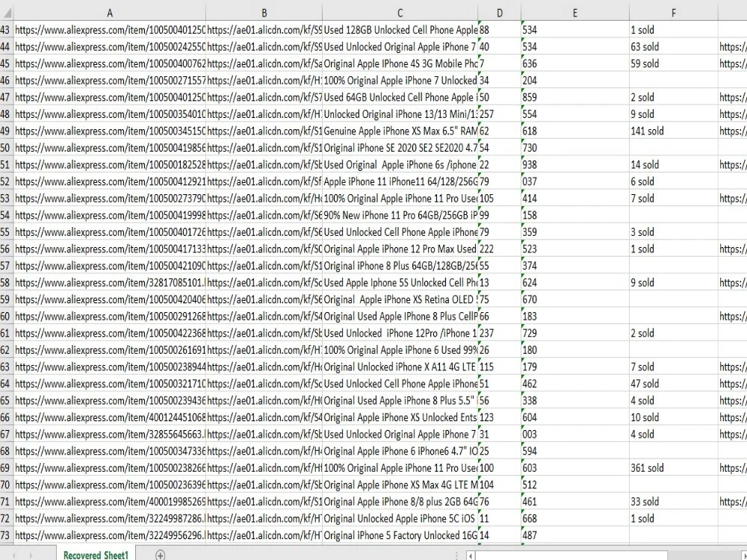Click cell 'Original Apple iPhone 12 Pro Max Used'

pos(400,249)
